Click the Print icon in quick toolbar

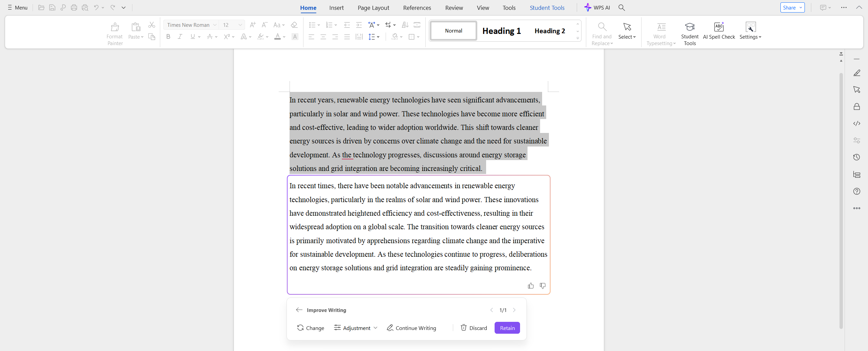coord(74,7)
